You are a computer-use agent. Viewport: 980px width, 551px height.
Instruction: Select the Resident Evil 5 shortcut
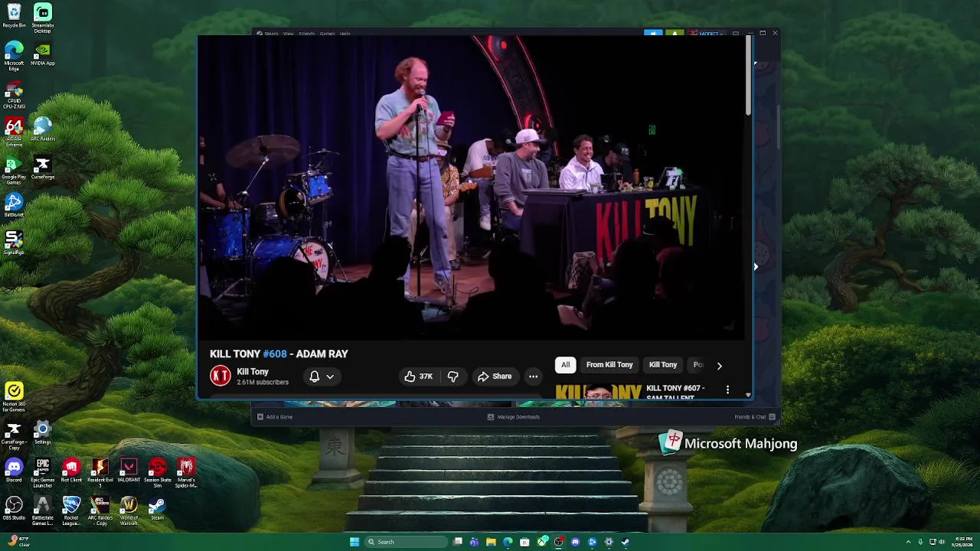(100, 473)
